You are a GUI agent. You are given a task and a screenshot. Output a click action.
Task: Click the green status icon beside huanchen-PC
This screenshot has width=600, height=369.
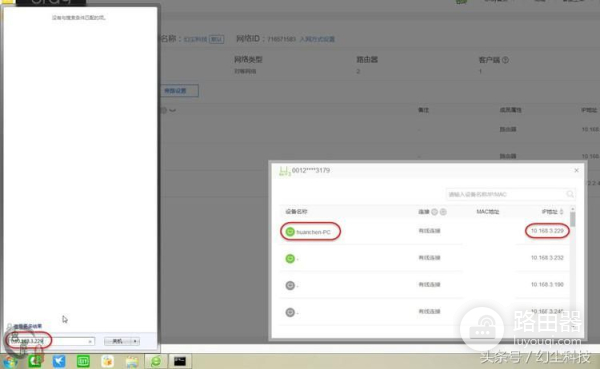pyautogui.click(x=290, y=232)
